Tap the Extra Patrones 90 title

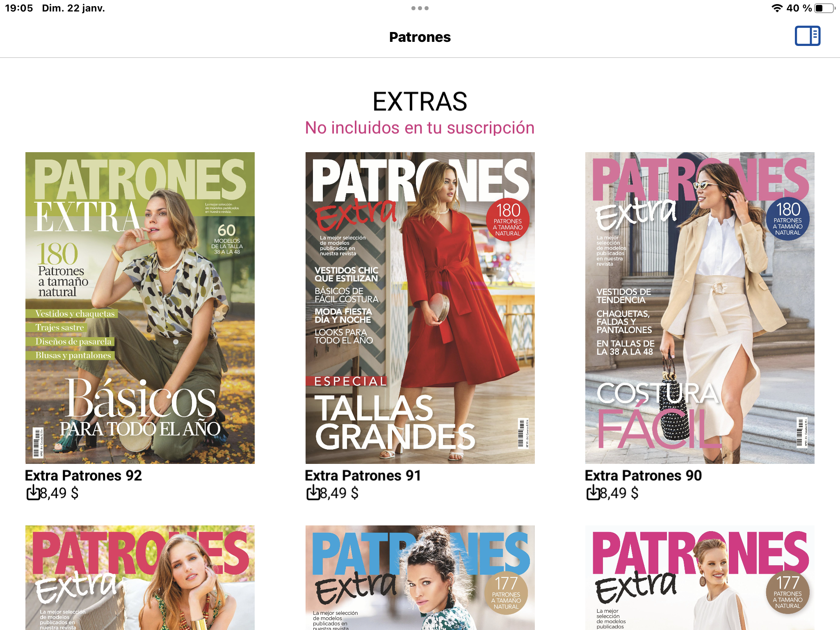pyautogui.click(x=643, y=475)
